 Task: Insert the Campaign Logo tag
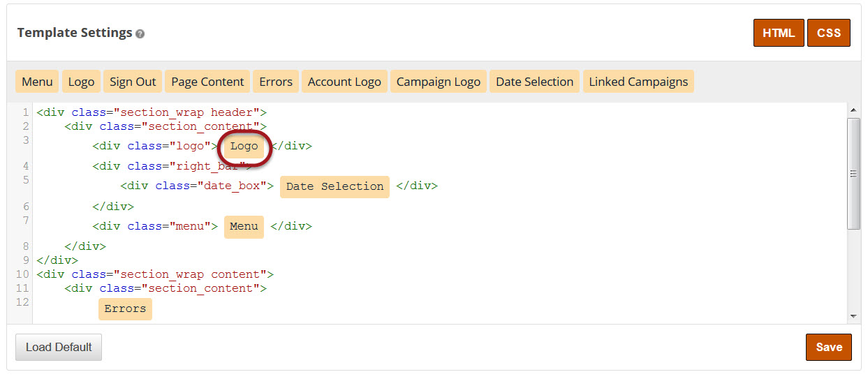[439, 82]
